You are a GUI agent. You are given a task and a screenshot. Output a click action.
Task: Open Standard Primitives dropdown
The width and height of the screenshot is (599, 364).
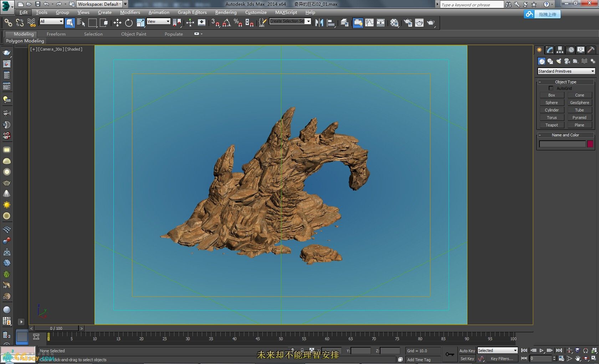[566, 71]
